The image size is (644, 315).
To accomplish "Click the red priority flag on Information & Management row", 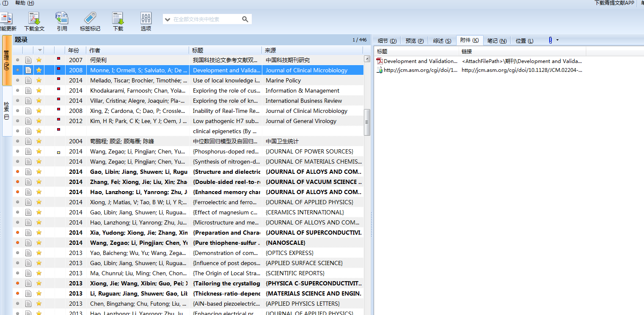I will 59,89.
